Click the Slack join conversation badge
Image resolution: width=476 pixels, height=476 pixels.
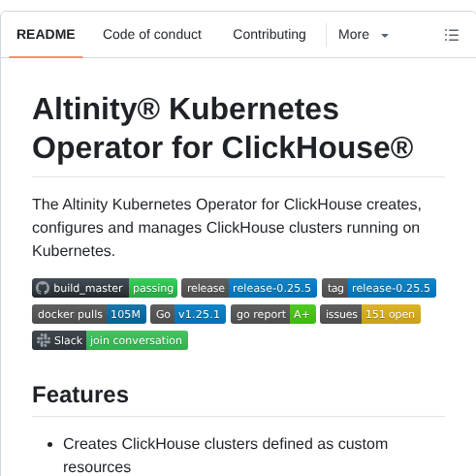(x=110, y=340)
